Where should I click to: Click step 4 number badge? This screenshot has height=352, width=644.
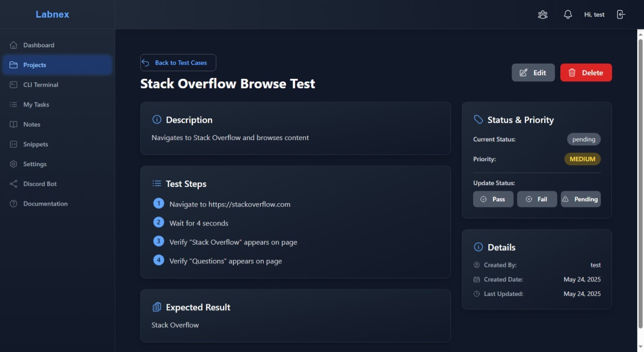(x=159, y=260)
